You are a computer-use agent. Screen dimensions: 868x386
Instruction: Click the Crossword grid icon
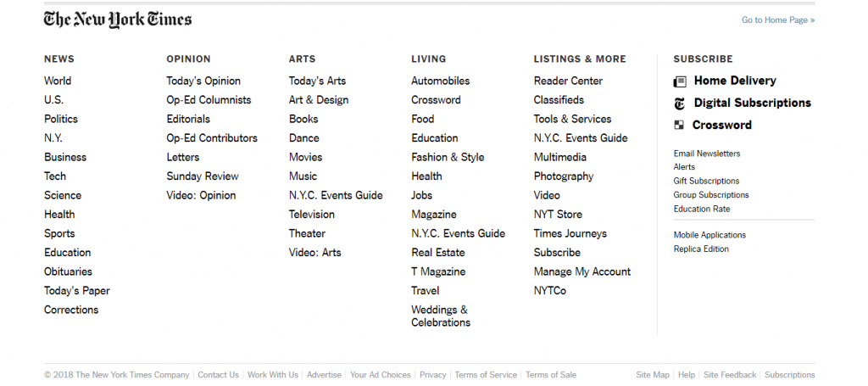(x=679, y=126)
